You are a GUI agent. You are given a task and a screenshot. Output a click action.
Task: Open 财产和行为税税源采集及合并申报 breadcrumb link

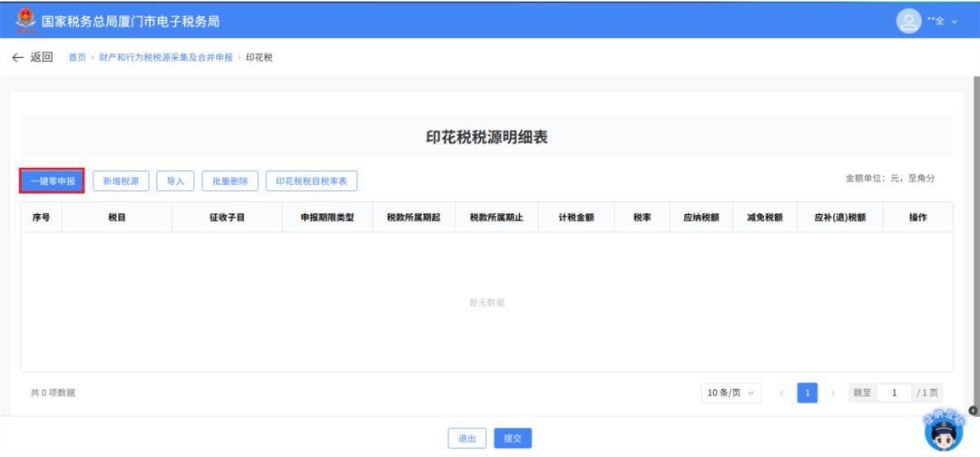166,57
